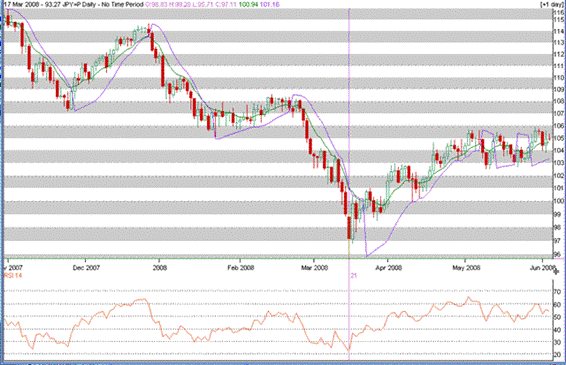This screenshot has width=566, height=365.
Task: Click the 21 day marker on crosshair line
Action: (354, 275)
